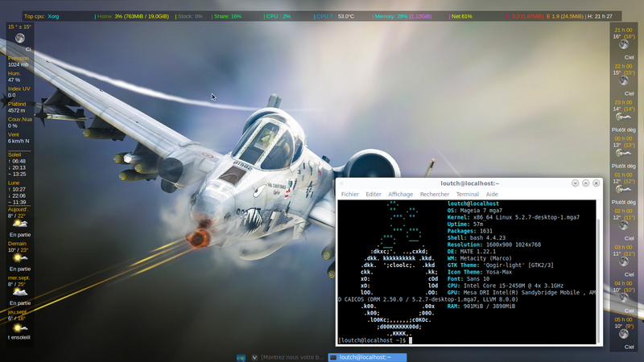Click the show desktop icon in bottom panel
The width and height of the screenshot is (644, 362).
click(241, 357)
